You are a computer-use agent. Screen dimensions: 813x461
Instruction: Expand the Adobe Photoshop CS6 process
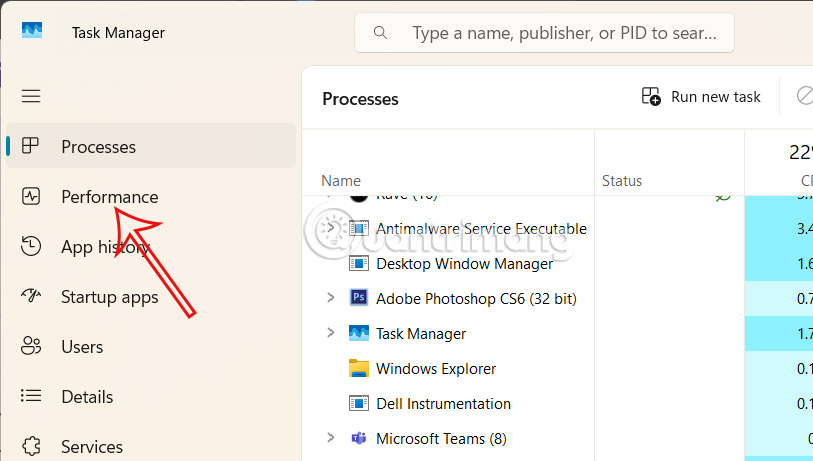pyautogui.click(x=331, y=298)
